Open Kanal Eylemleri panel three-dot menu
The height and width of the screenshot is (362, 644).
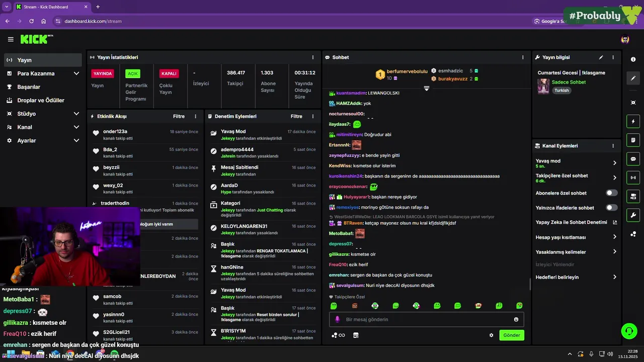pos(613,146)
